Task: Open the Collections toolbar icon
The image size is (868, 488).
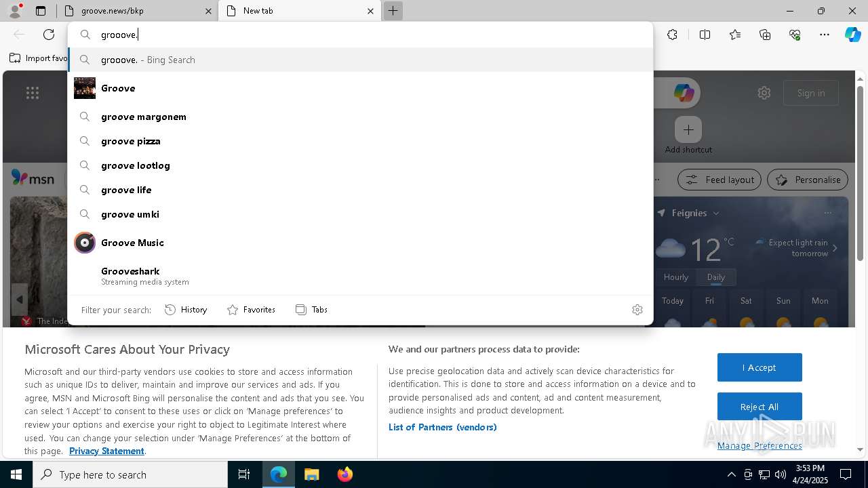Action: click(x=765, y=35)
